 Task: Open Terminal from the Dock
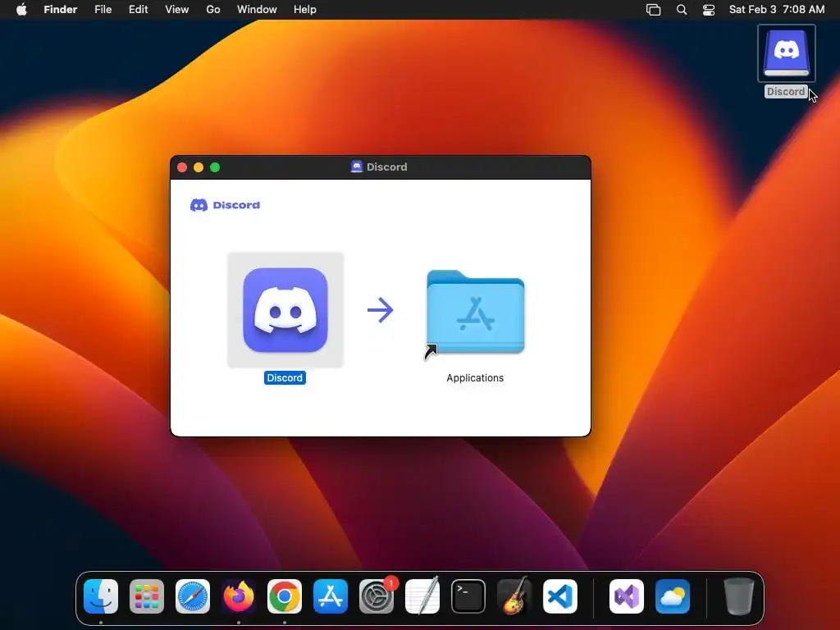click(468, 596)
